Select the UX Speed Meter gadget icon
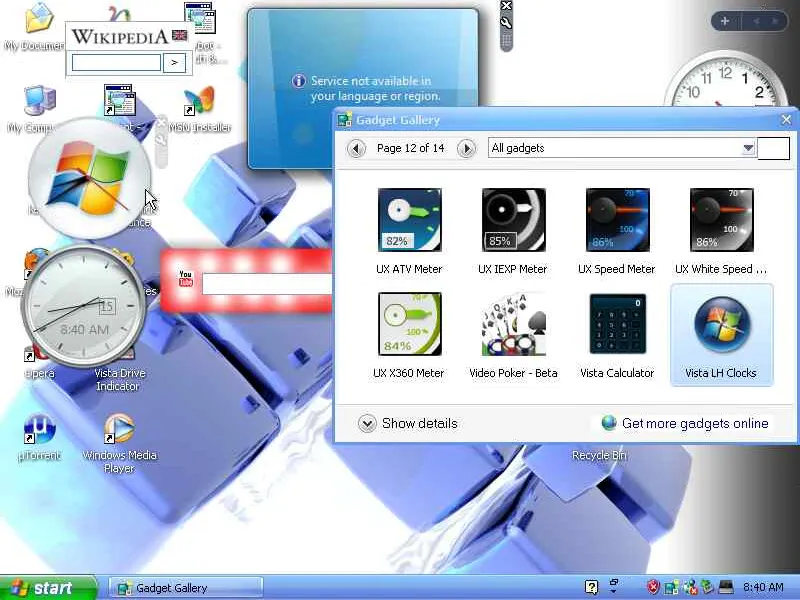Image resolution: width=800 pixels, height=600 pixels. click(617, 220)
